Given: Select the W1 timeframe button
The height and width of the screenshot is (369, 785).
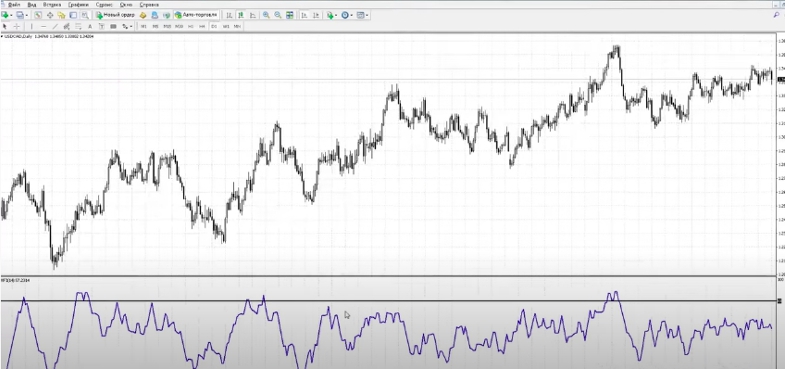Looking at the screenshot, I should pyautogui.click(x=226, y=26).
